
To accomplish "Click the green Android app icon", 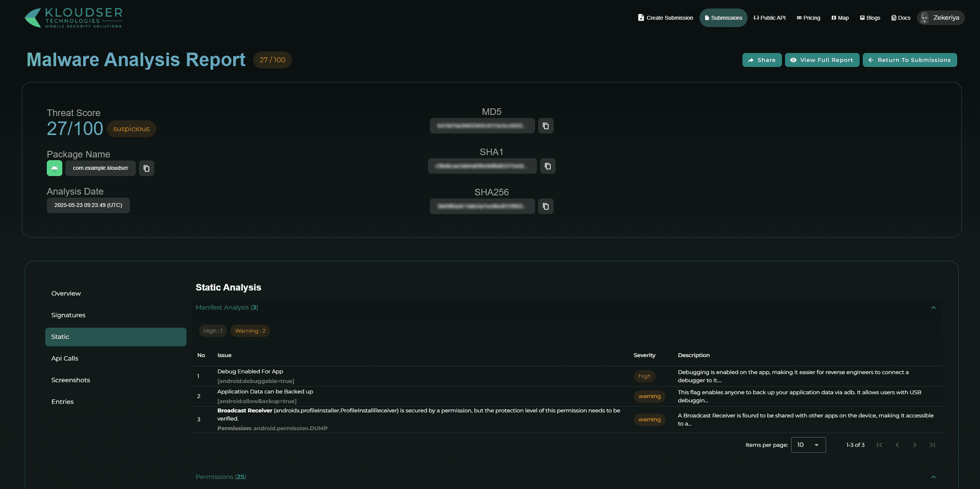I will coord(55,168).
